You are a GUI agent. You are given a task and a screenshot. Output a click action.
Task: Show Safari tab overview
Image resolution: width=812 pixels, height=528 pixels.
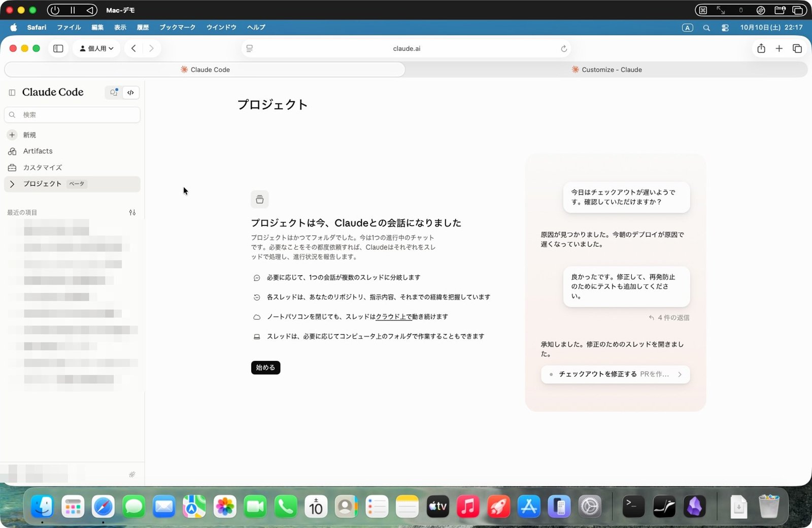[x=797, y=48]
